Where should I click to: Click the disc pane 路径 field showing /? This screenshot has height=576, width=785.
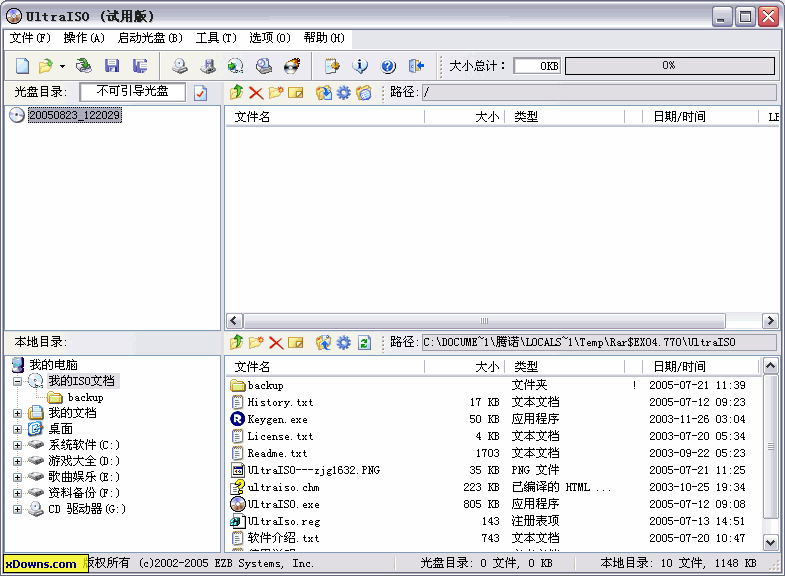point(599,92)
